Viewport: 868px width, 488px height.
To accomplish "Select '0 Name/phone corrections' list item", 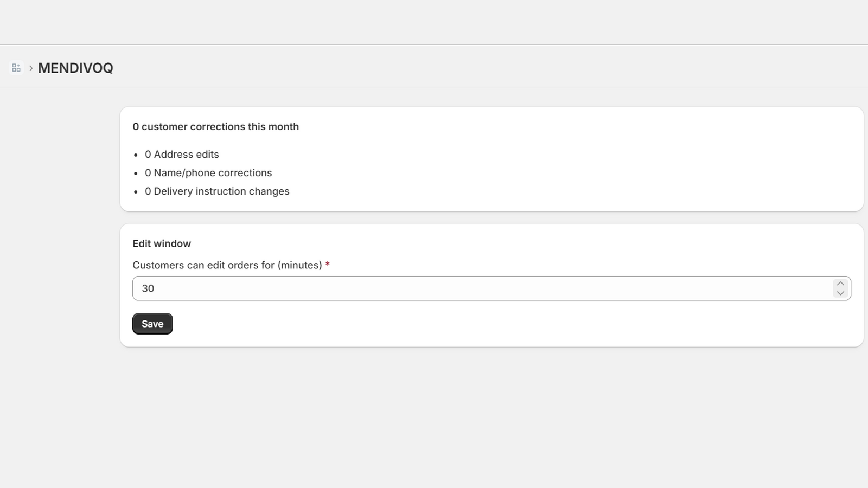I will [208, 173].
